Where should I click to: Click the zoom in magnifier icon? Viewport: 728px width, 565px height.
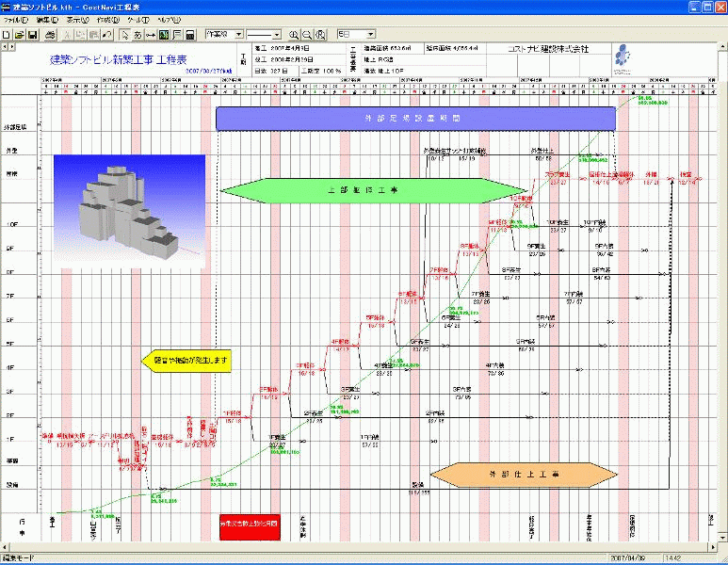294,35
